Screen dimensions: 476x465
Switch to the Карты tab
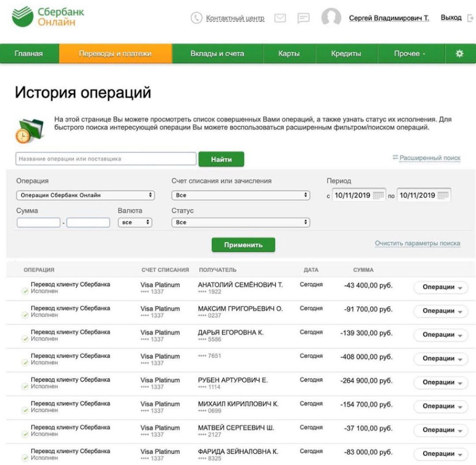pyautogui.click(x=289, y=52)
